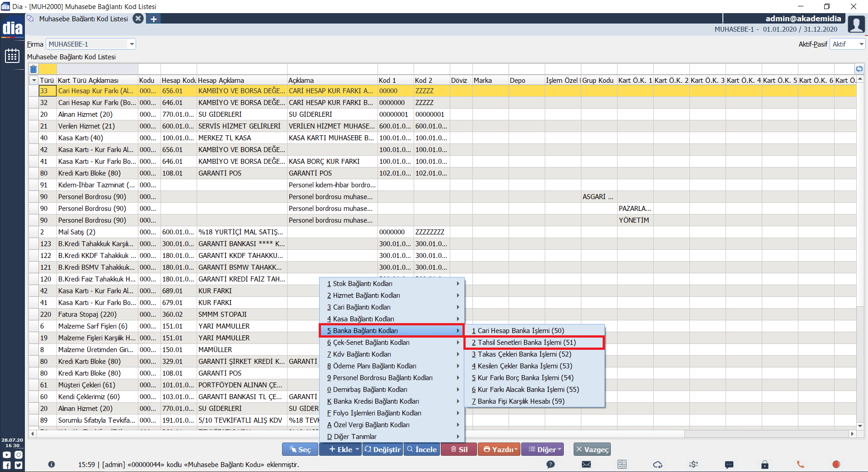Click the lock icon in status bar
The image size is (868, 472).
pyautogui.click(x=765, y=464)
